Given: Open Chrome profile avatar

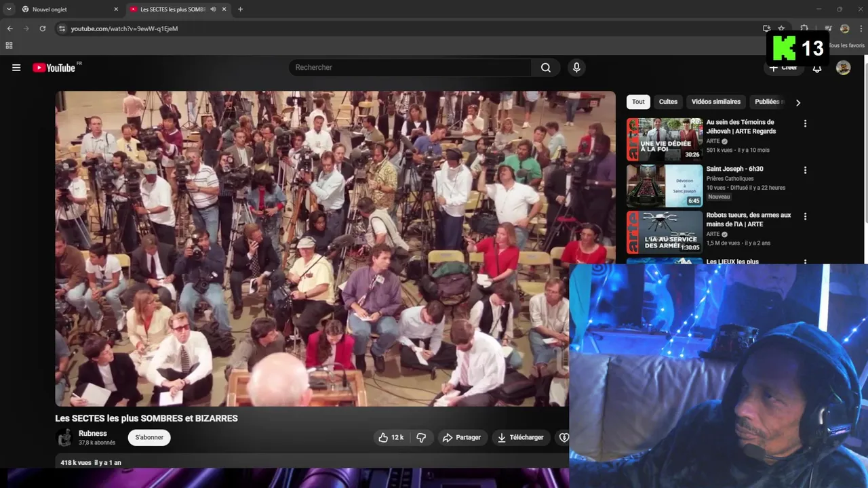Looking at the screenshot, I should click(844, 28).
